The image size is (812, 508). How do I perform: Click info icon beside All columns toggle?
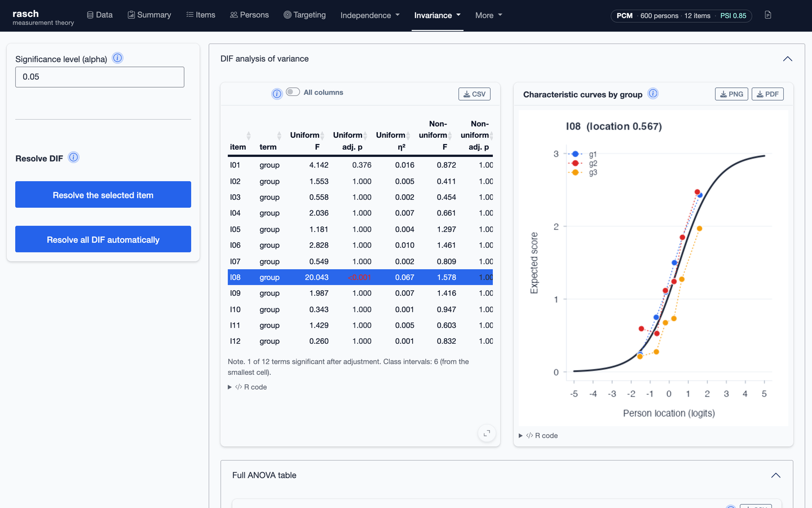(277, 94)
